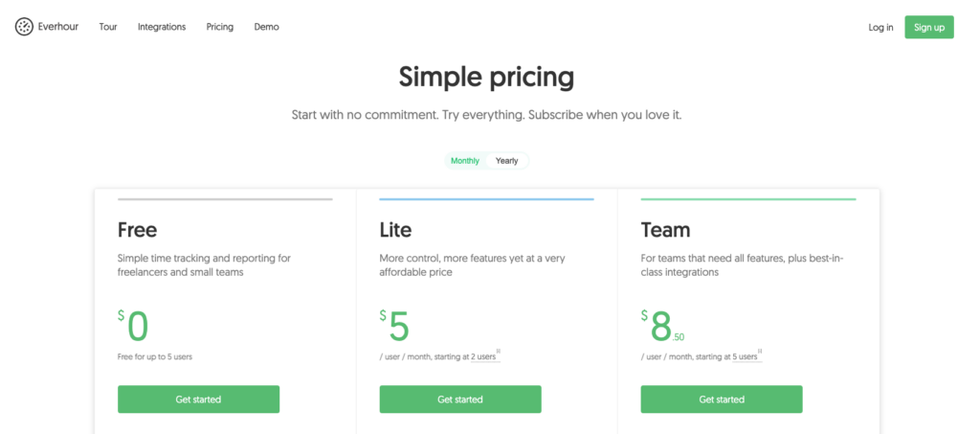980x434 pixels.
Task: Go to the Pricing page link
Action: click(220, 27)
